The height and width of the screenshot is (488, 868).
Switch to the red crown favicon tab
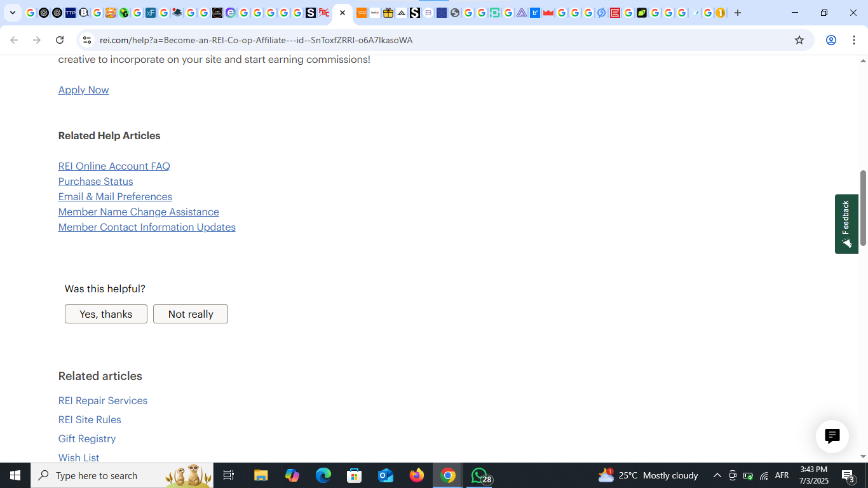tap(548, 13)
